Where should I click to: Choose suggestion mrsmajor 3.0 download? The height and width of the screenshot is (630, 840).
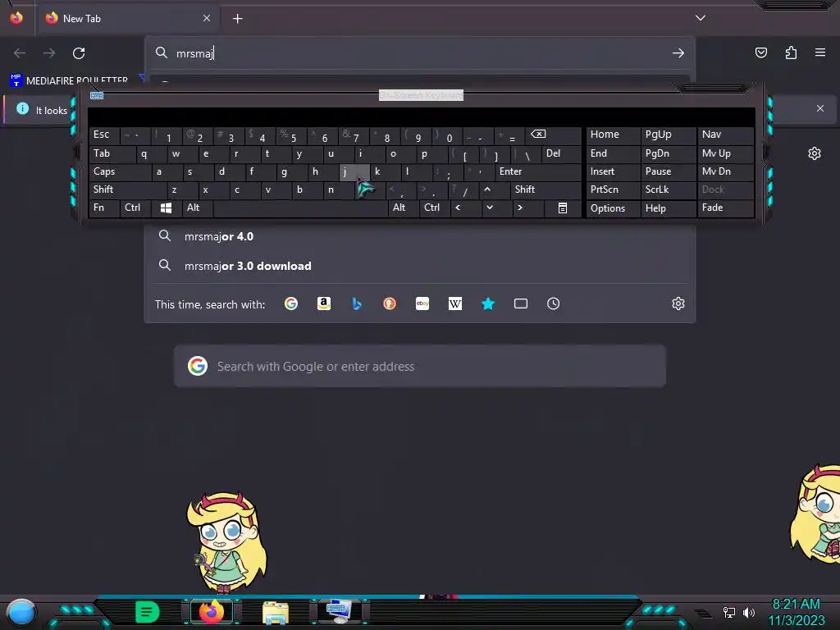(x=420, y=266)
